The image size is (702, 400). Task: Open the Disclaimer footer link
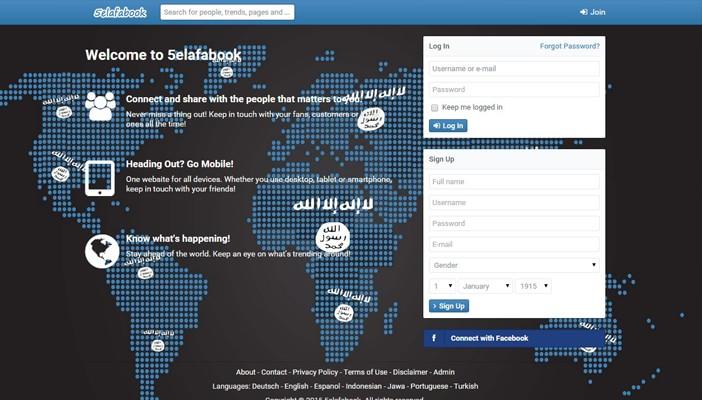point(410,372)
